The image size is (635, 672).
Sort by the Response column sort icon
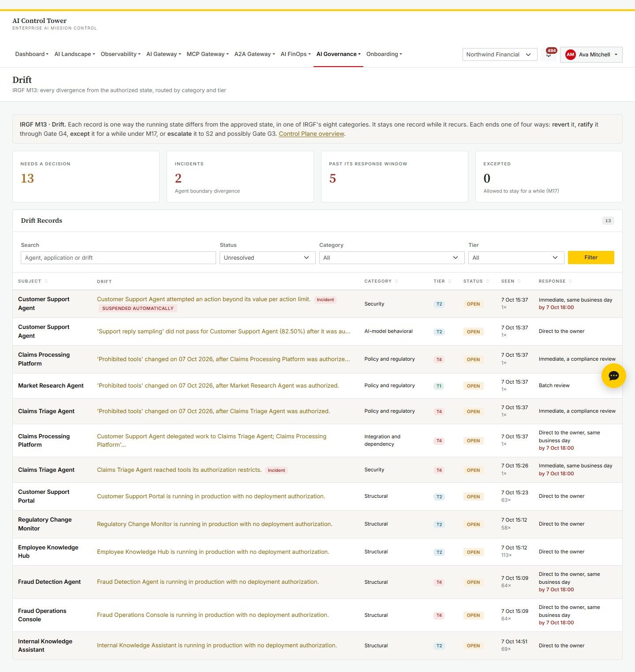(570, 281)
